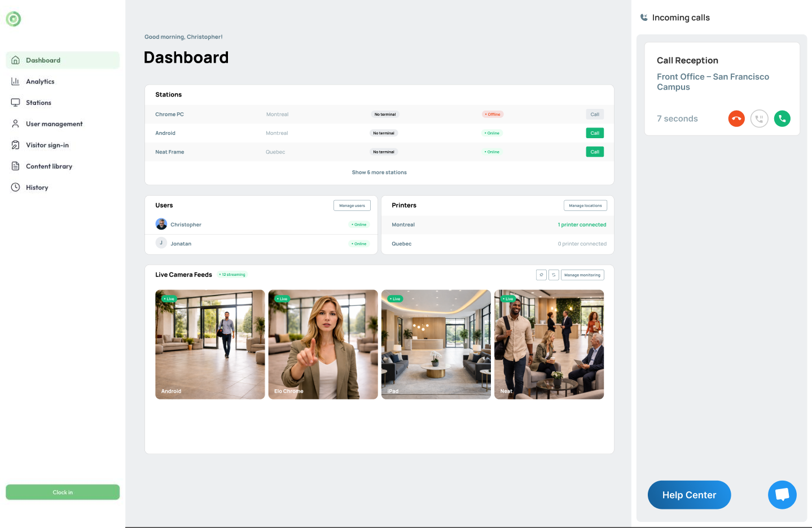This screenshot has height=528, width=812.
Task: Pin the Live Camera Feeds panel
Action: pyautogui.click(x=541, y=275)
